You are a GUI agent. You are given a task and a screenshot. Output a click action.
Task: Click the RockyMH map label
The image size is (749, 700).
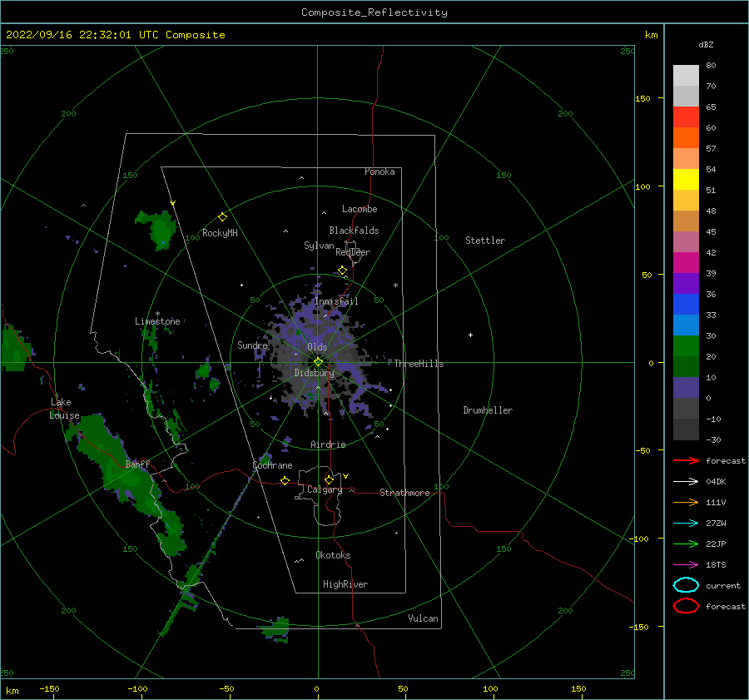pos(220,233)
